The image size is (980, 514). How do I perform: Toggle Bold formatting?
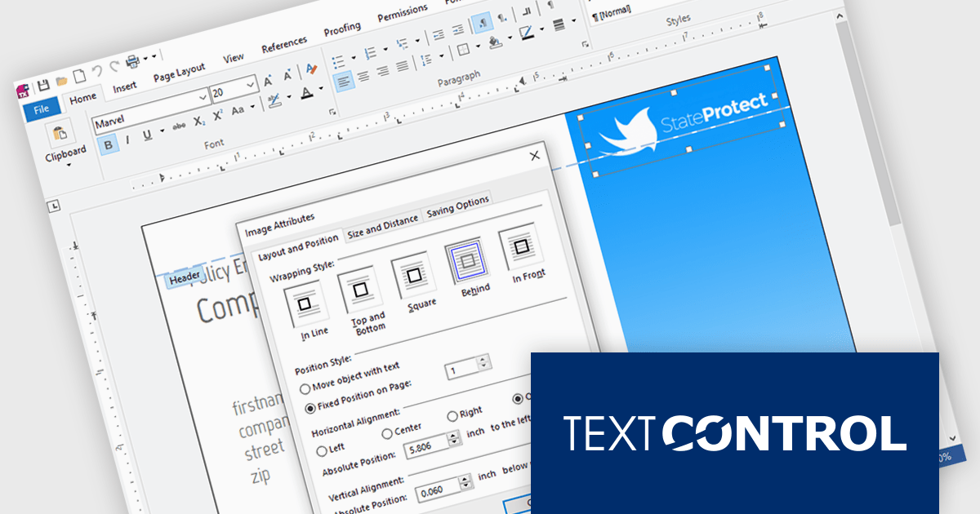(x=107, y=143)
